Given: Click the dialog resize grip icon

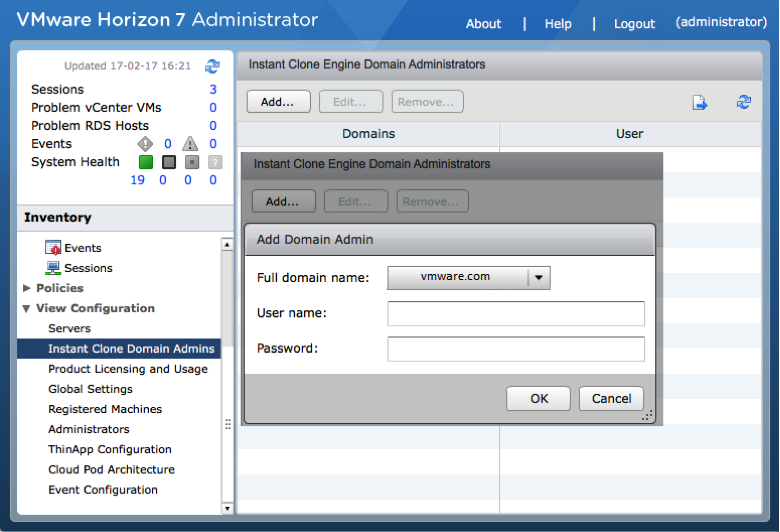Looking at the screenshot, I should pyautogui.click(x=647, y=416).
